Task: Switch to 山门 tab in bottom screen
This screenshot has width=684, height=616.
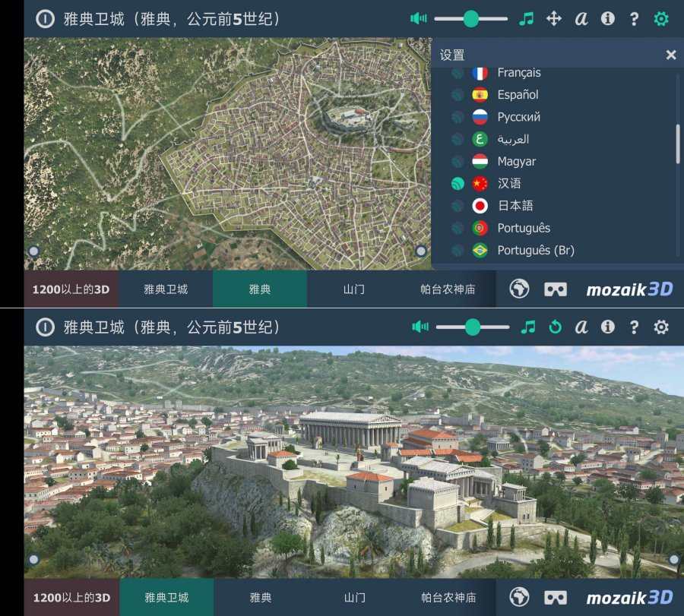Action: pos(355,598)
